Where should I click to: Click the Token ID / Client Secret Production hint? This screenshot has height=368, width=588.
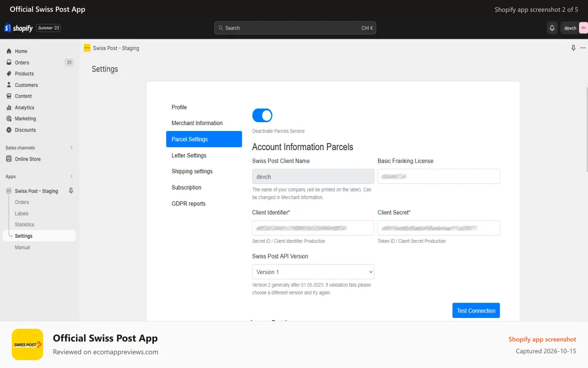point(412,241)
